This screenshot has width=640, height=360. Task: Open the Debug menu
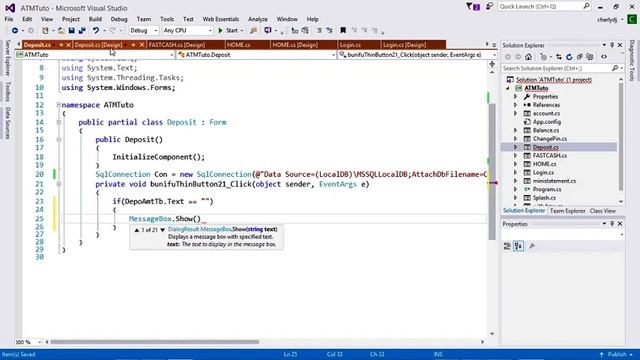[x=119, y=19]
